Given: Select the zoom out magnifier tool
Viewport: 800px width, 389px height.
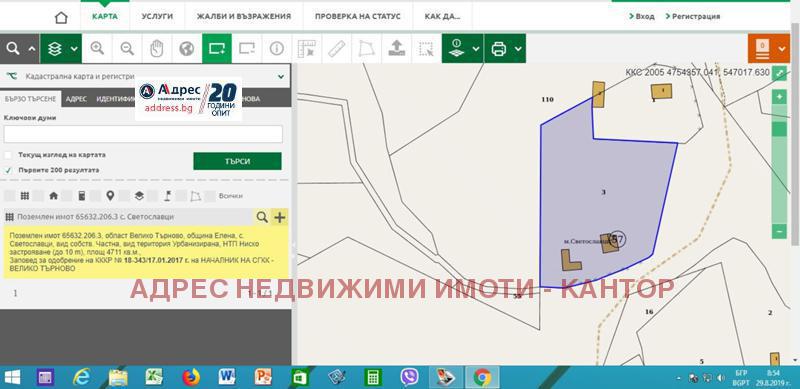Looking at the screenshot, I should [x=127, y=48].
